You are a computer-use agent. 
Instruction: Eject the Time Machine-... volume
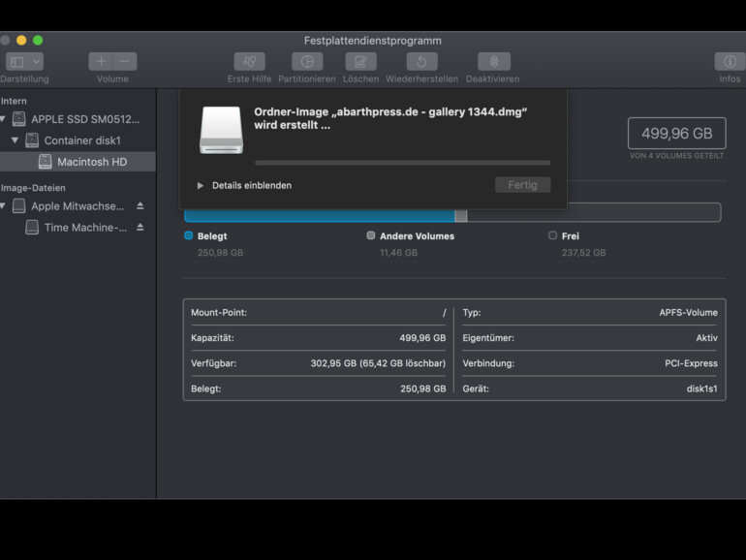[x=140, y=228]
